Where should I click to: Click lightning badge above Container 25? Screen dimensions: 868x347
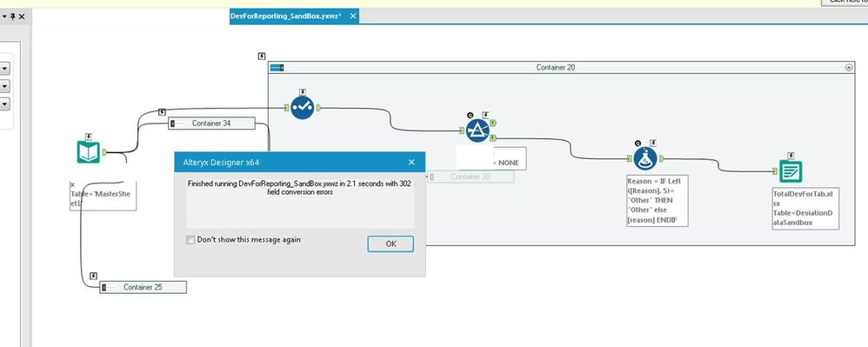[x=93, y=276]
